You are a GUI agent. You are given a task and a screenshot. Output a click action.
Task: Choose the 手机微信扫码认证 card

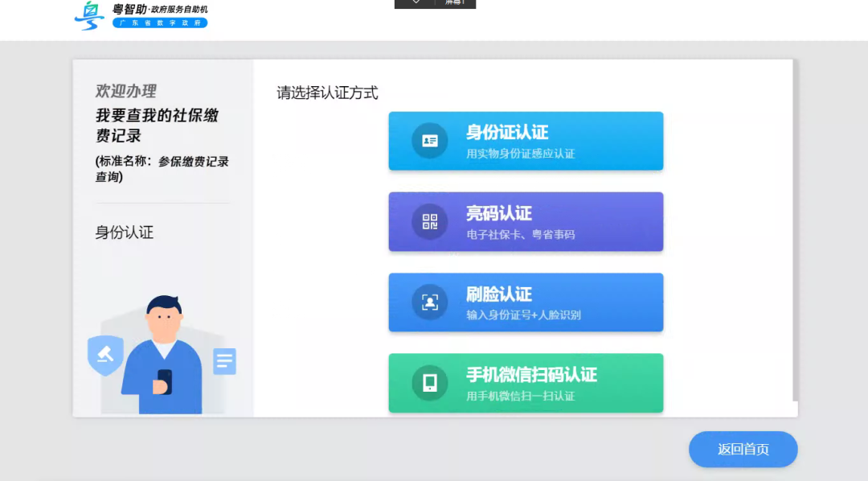(526, 383)
